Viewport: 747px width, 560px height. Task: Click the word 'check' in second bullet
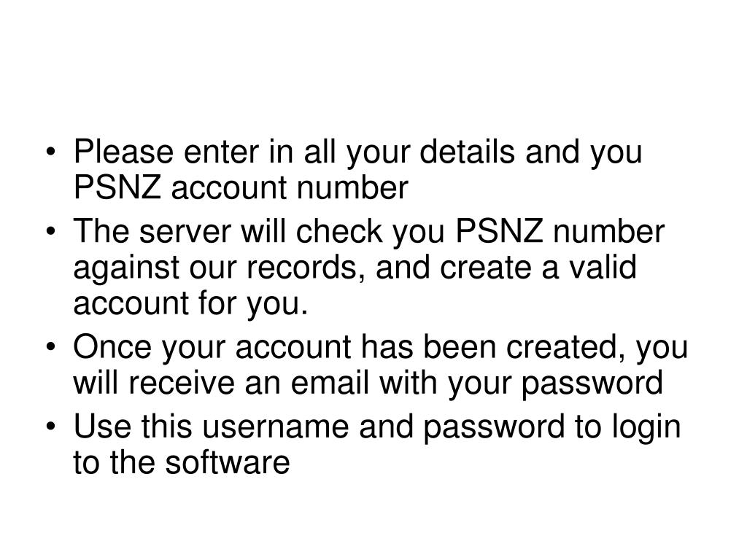tap(339, 231)
